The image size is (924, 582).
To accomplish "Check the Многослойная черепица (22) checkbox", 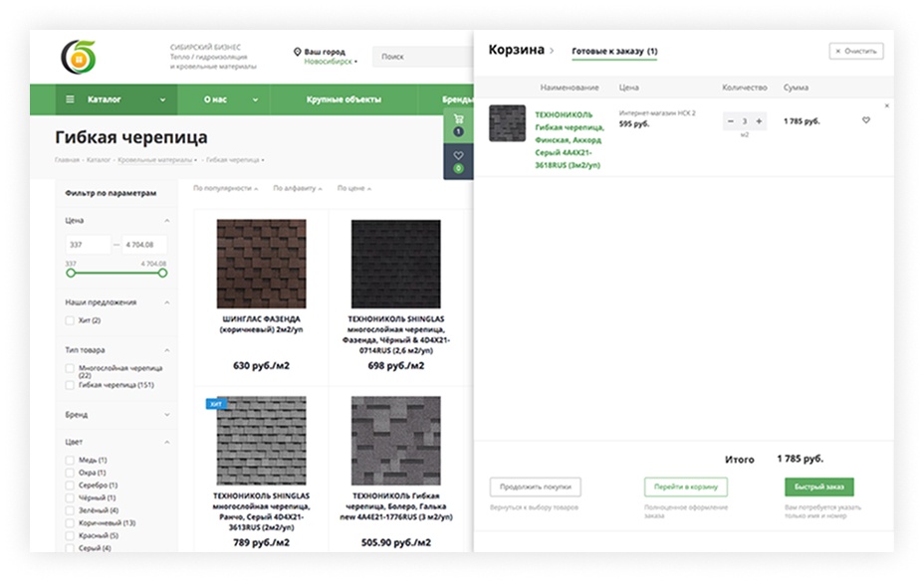I will click(70, 368).
